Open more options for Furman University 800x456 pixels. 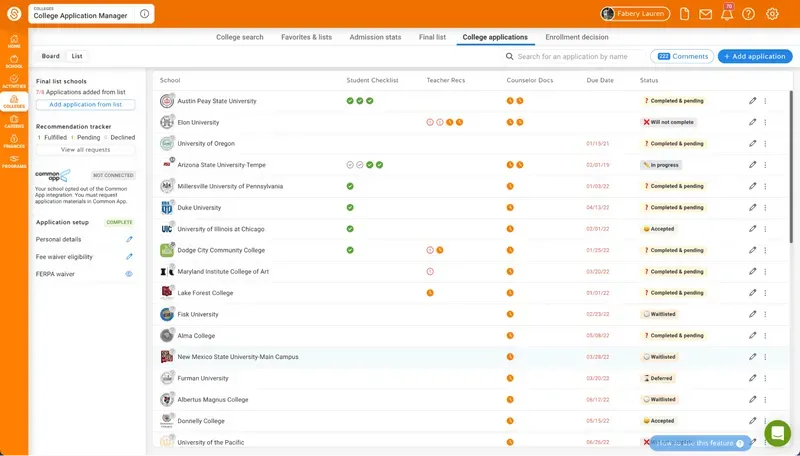[765, 378]
